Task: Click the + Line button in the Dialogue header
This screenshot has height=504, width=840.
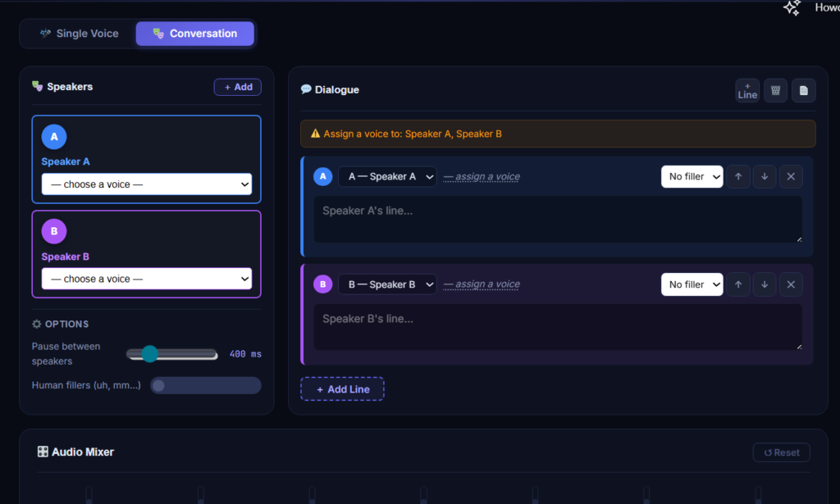Action: coord(747,90)
